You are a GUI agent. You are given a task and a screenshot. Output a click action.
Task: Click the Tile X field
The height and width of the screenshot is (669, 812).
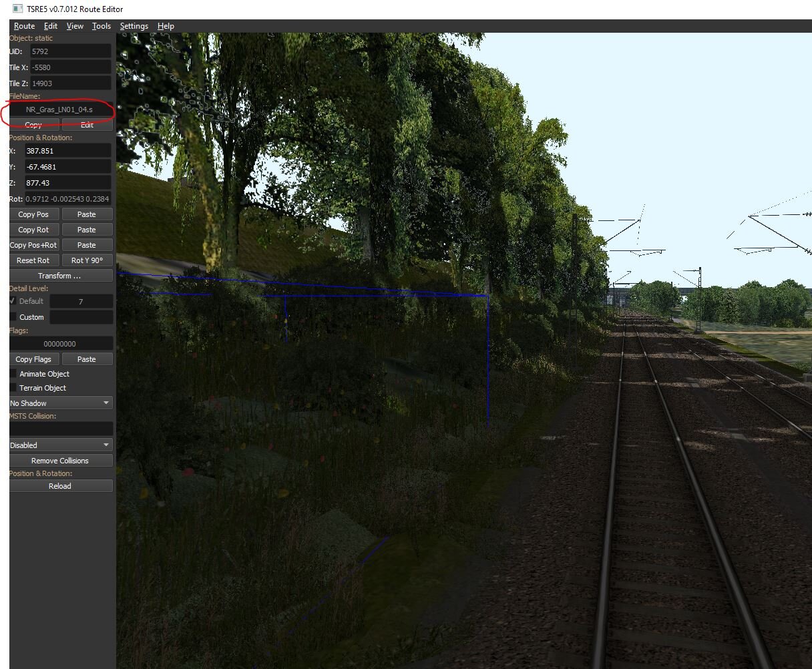click(69, 67)
